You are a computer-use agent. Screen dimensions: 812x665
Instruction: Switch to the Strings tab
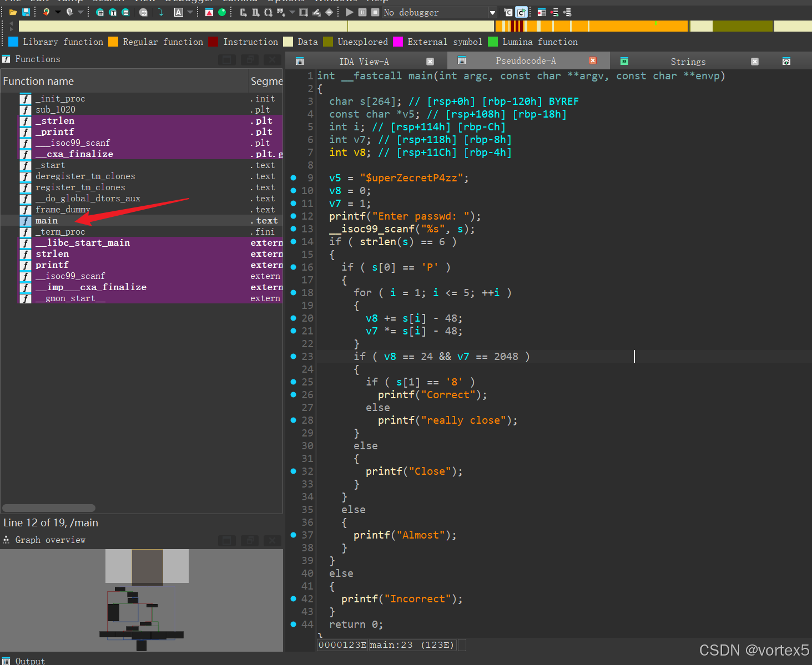[x=688, y=62]
